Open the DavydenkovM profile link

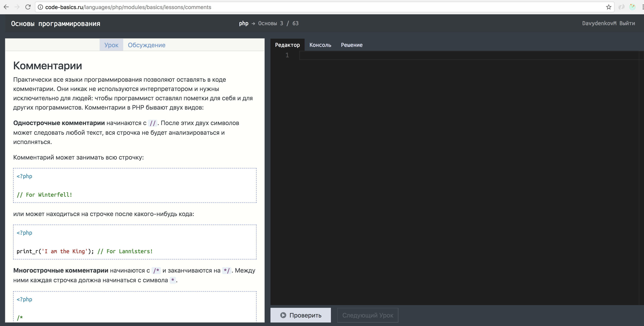click(599, 23)
